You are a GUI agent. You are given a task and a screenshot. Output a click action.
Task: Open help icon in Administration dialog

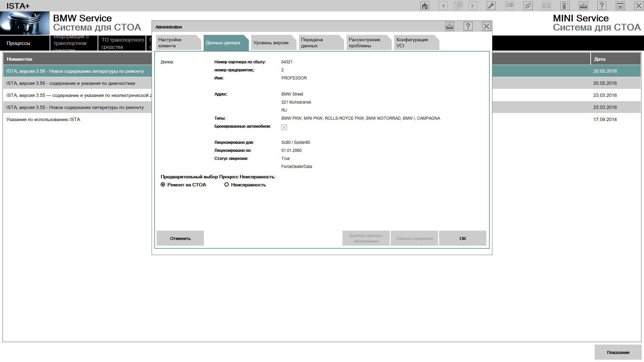point(468,26)
